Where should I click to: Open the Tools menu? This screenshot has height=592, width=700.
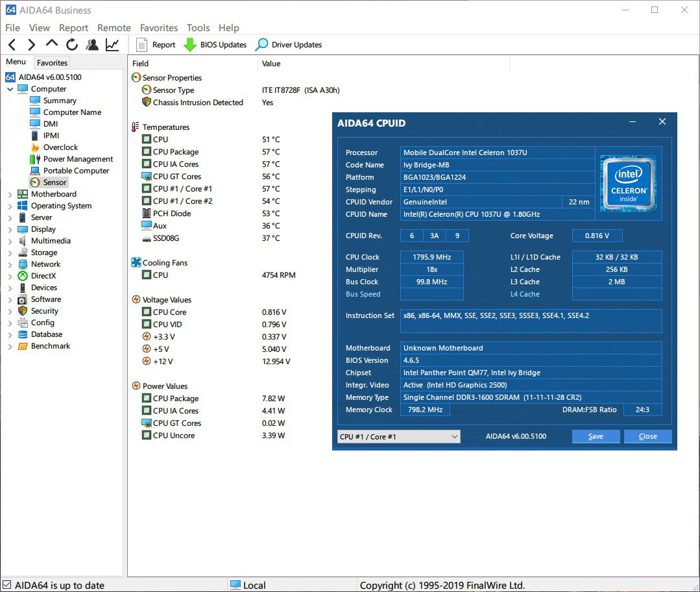(199, 28)
